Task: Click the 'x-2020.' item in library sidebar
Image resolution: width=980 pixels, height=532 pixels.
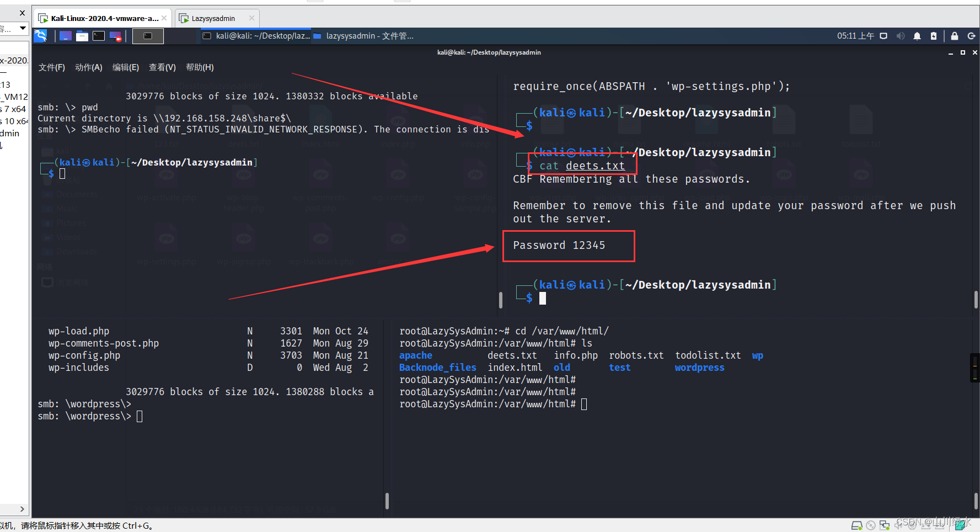Action: tap(14, 60)
